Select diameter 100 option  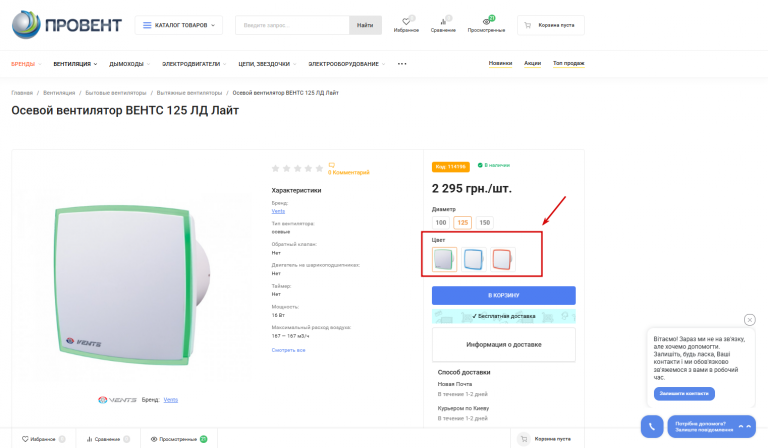pyautogui.click(x=441, y=222)
